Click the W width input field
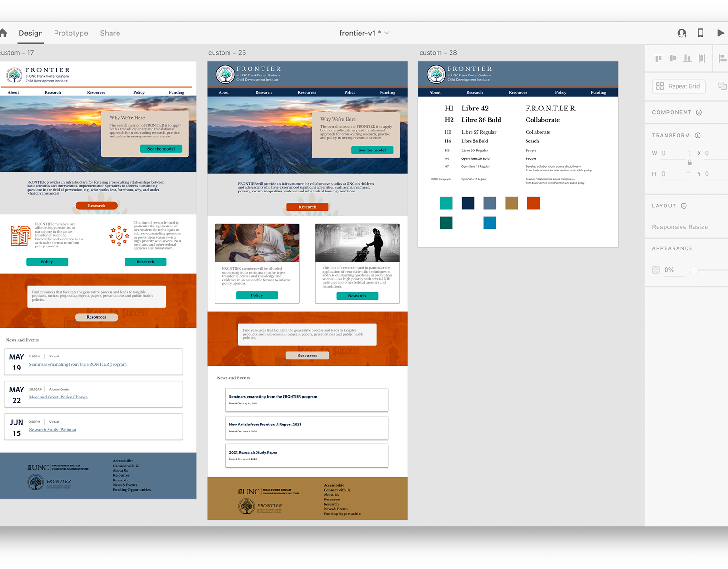 point(673,153)
